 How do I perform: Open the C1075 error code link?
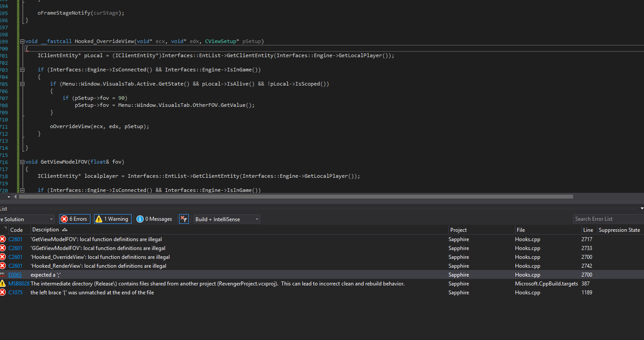pyautogui.click(x=15, y=293)
